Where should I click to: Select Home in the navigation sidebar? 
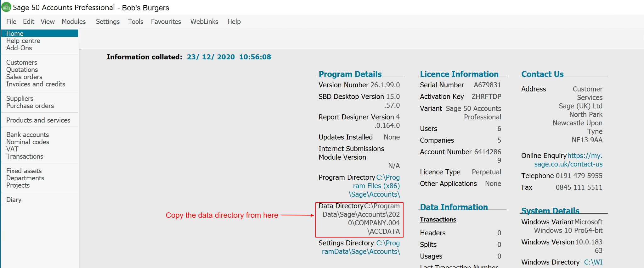15,33
